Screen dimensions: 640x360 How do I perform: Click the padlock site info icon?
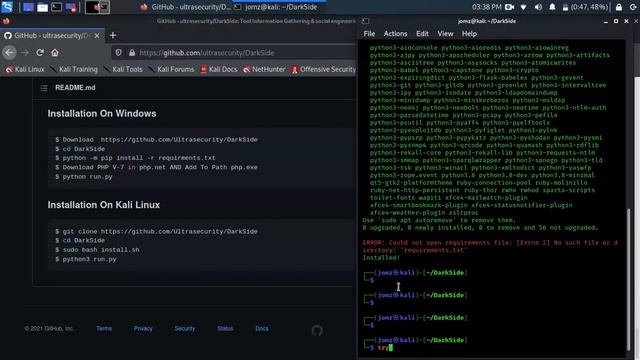(132, 53)
